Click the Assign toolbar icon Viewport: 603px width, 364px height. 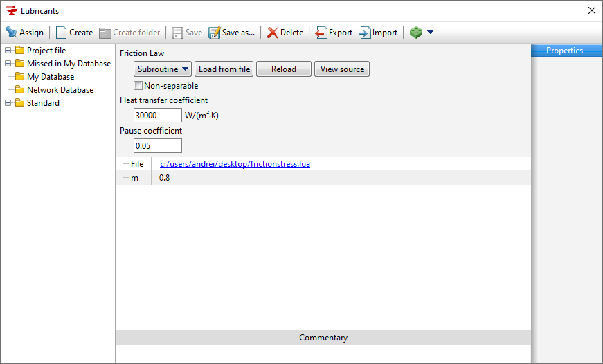(12, 33)
